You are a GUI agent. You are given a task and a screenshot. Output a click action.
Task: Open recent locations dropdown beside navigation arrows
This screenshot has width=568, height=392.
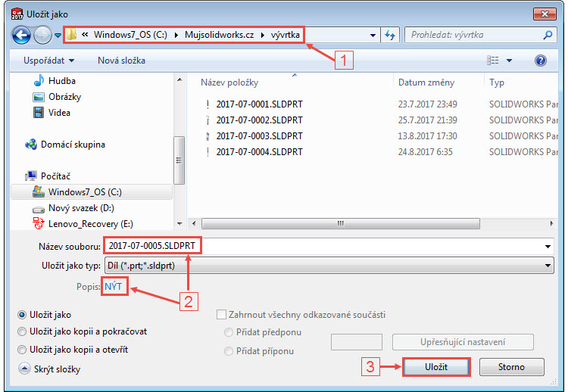[58, 36]
